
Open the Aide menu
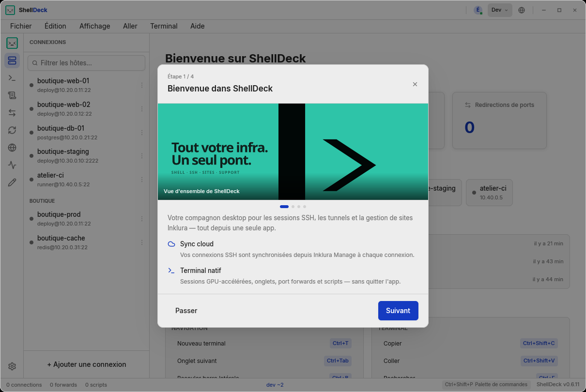pyautogui.click(x=198, y=26)
